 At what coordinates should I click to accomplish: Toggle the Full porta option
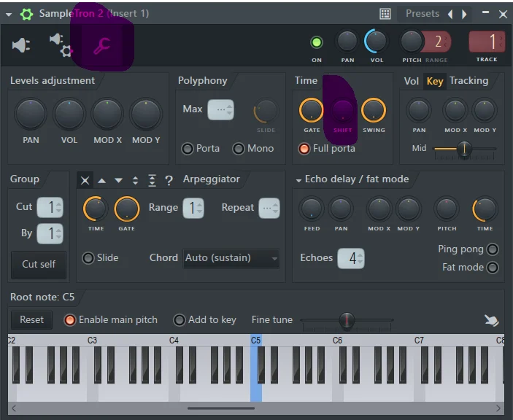pos(304,149)
